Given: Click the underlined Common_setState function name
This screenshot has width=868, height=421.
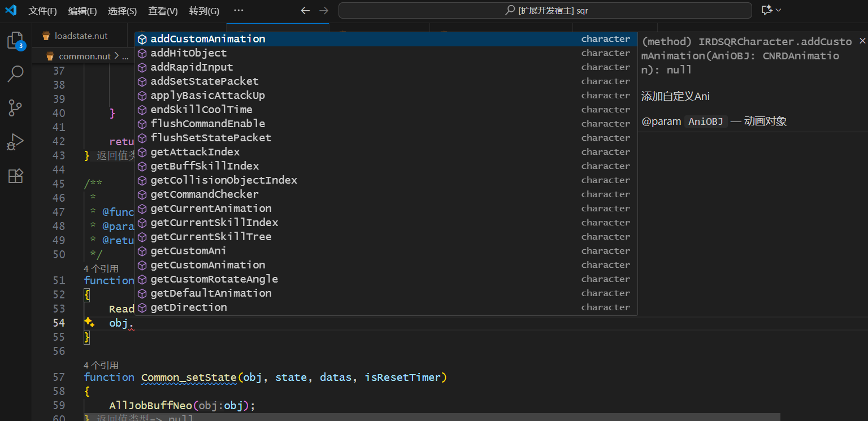Looking at the screenshot, I should tap(188, 377).
